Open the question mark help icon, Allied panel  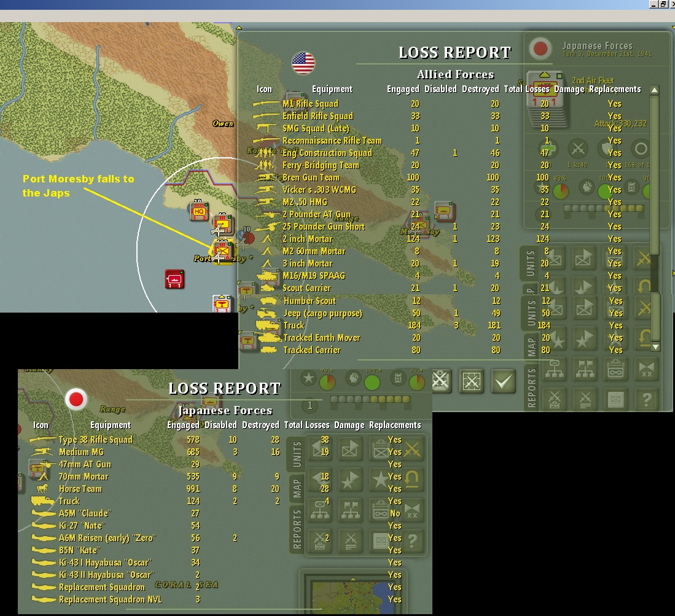point(646,399)
